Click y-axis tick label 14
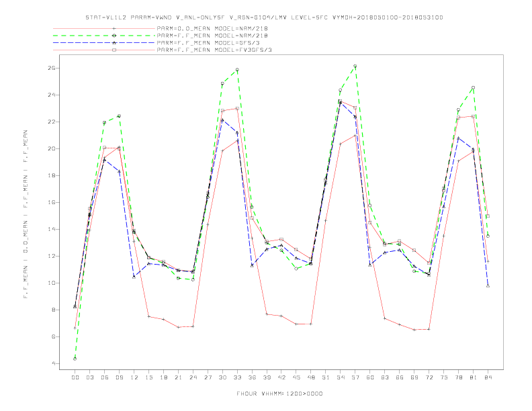 (53, 229)
